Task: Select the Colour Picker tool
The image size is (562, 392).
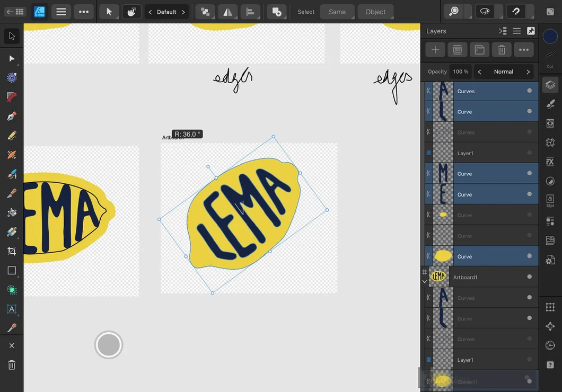Action: point(12,327)
